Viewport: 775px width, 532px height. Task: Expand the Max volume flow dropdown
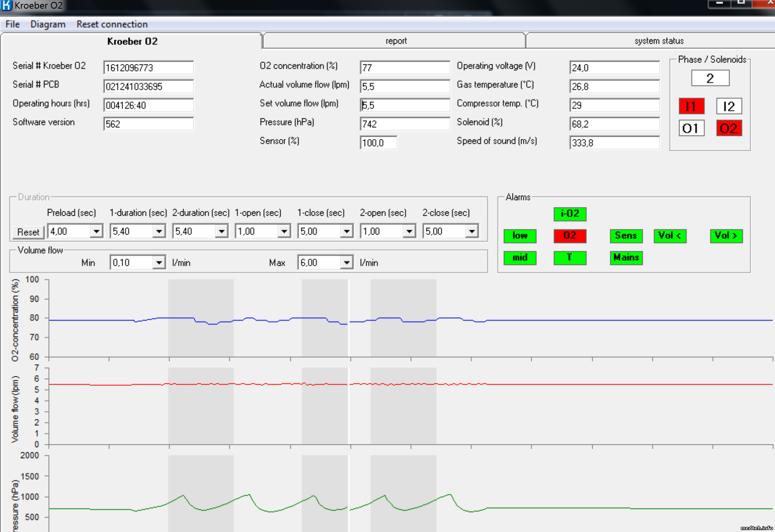tap(346, 262)
